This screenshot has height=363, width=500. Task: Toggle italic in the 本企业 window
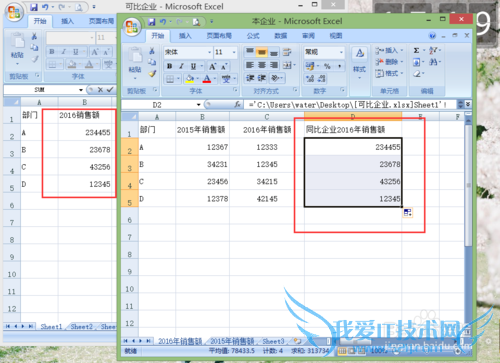coord(181,66)
